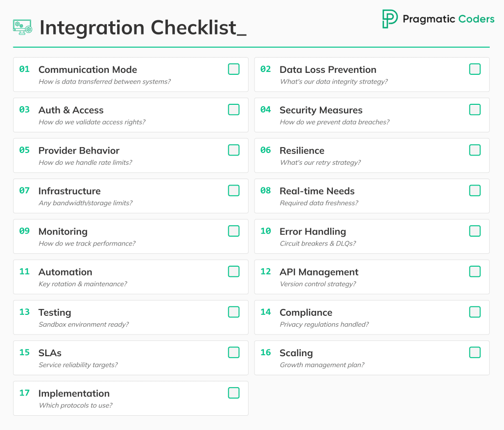Check the Infrastructure item checkbox
This screenshot has height=430, width=504.
[x=234, y=190]
